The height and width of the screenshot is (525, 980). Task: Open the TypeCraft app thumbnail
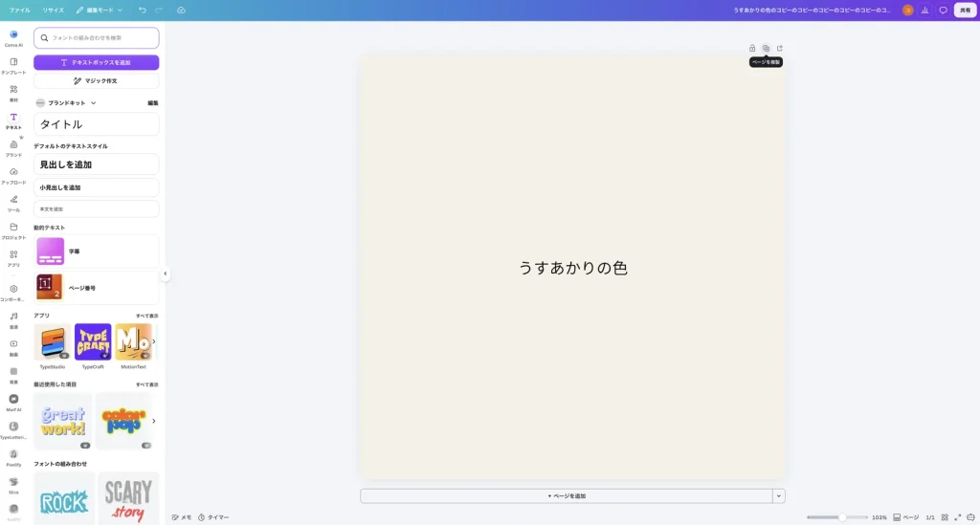click(93, 342)
